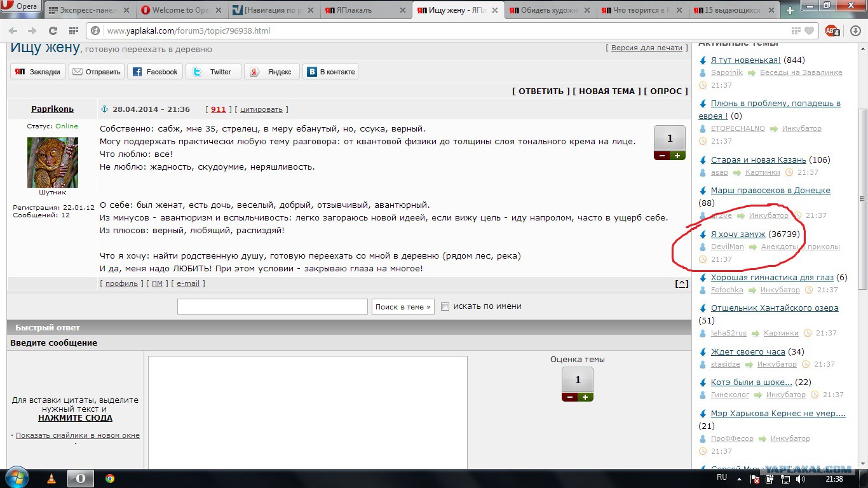
Task: Downvote the post with the minus button
Action: [x=661, y=156]
